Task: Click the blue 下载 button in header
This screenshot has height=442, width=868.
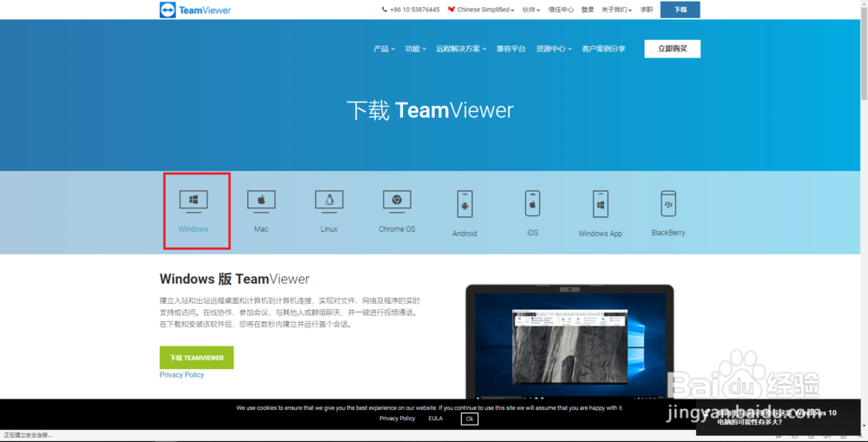Action: coord(680,10)
